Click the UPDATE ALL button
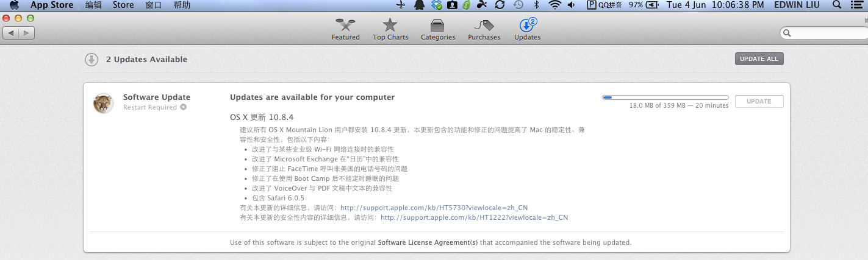 [759, 59]
